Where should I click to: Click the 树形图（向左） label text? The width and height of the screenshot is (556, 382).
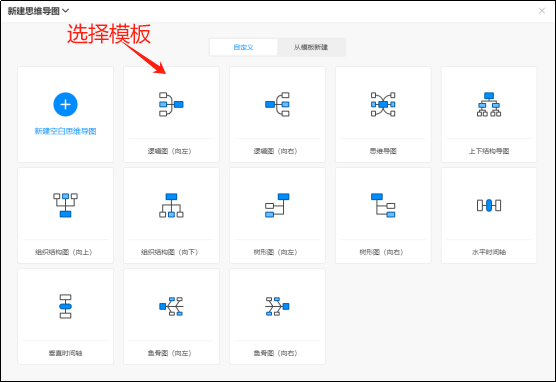tap(276, 252)
